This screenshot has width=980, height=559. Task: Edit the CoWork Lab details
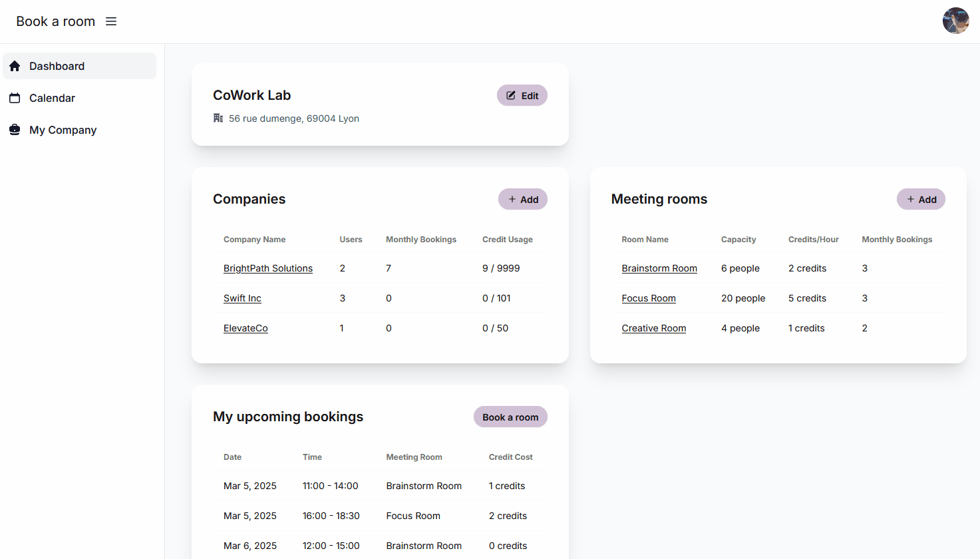[x=522, y=95]
